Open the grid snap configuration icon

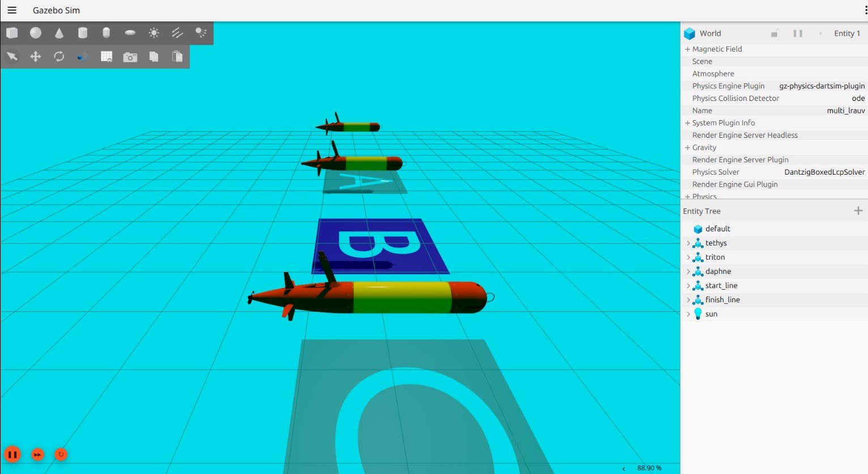pyautogui.click(x=107, y=57)
